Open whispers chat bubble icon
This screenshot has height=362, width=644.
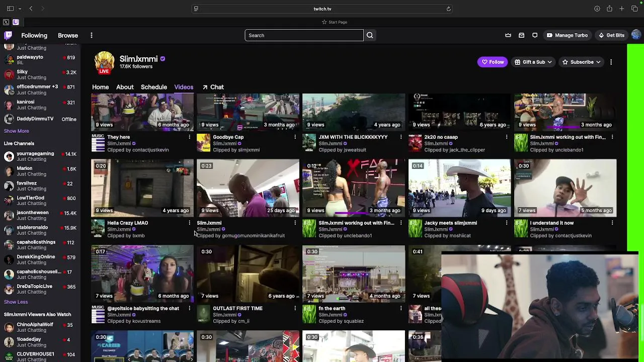[x=535, y=35]
